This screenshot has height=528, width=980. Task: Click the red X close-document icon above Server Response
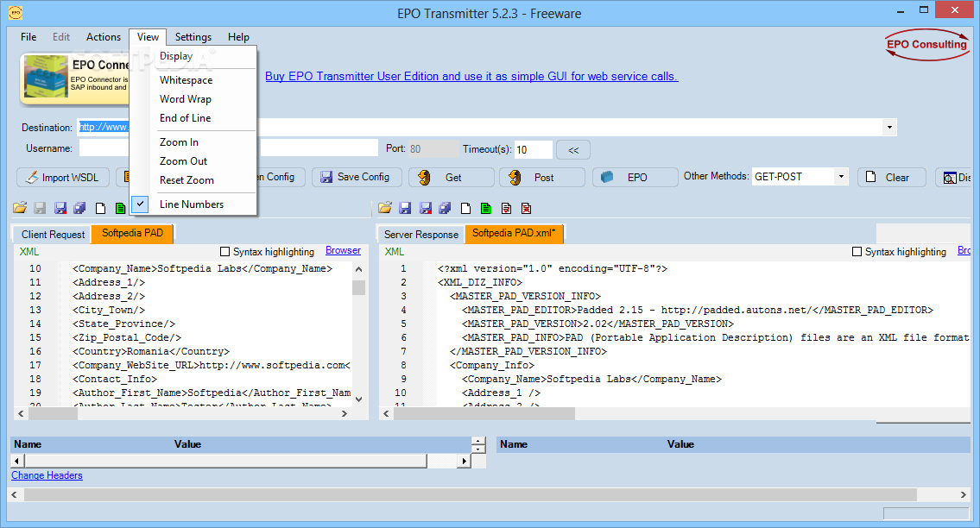point(526,208)
